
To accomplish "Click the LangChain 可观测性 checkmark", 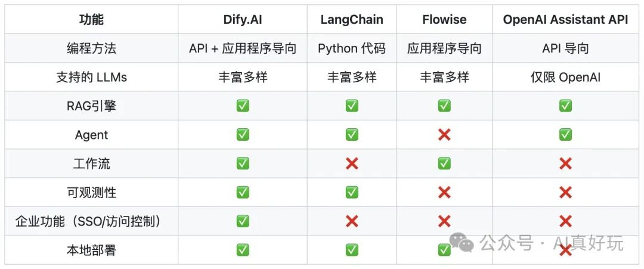I will pyautogui.click(x=352, y=192).
